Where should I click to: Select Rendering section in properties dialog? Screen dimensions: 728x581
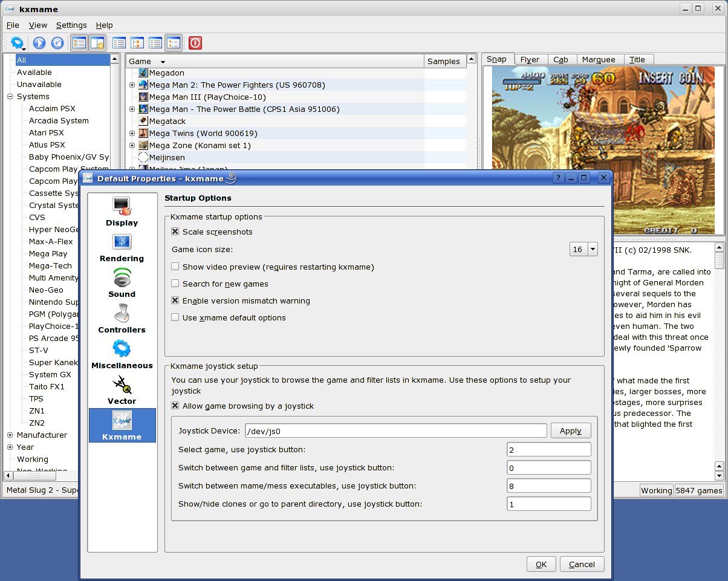(122, 247)
